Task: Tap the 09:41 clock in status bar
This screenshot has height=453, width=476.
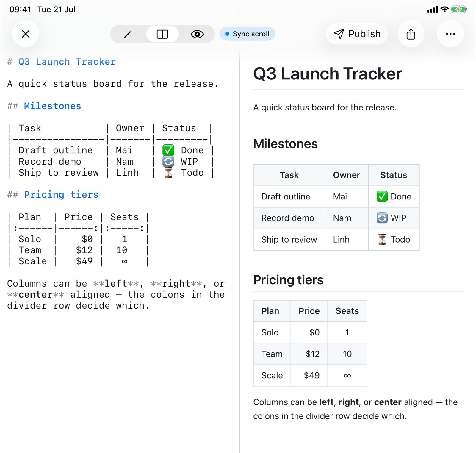Action: click(20, 10)
